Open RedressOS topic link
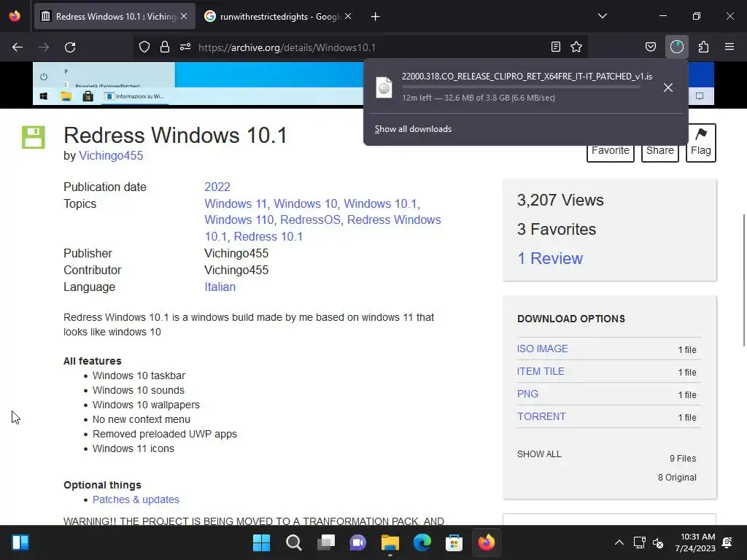The width and height of the screenshot is (747, 560). pyautogui.click(x=310, y=220)
